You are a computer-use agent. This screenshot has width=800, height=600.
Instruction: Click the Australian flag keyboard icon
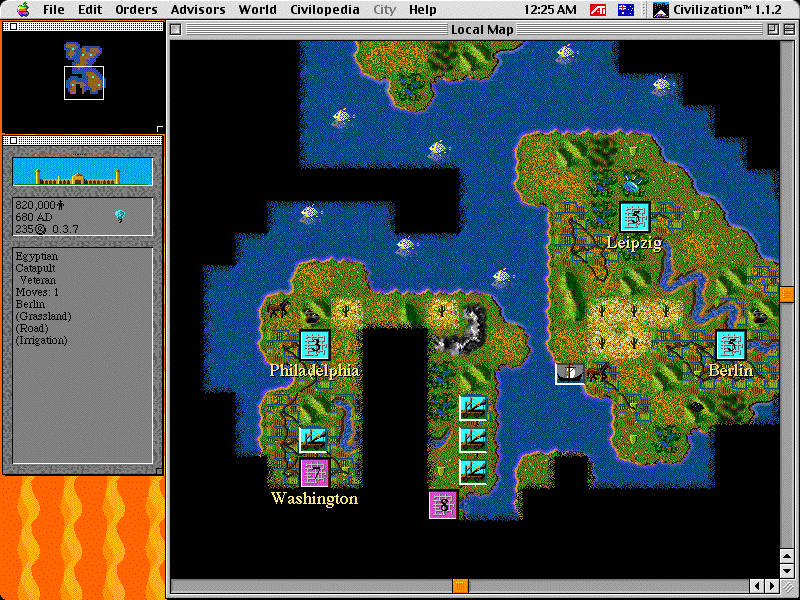626,10
